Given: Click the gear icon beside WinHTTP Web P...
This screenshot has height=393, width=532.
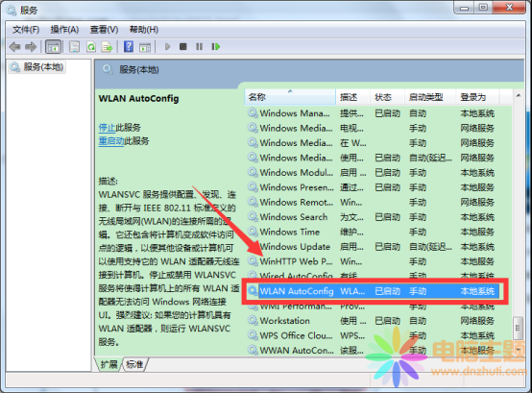Looking at the screenshot, I should (x=253, y=261).
